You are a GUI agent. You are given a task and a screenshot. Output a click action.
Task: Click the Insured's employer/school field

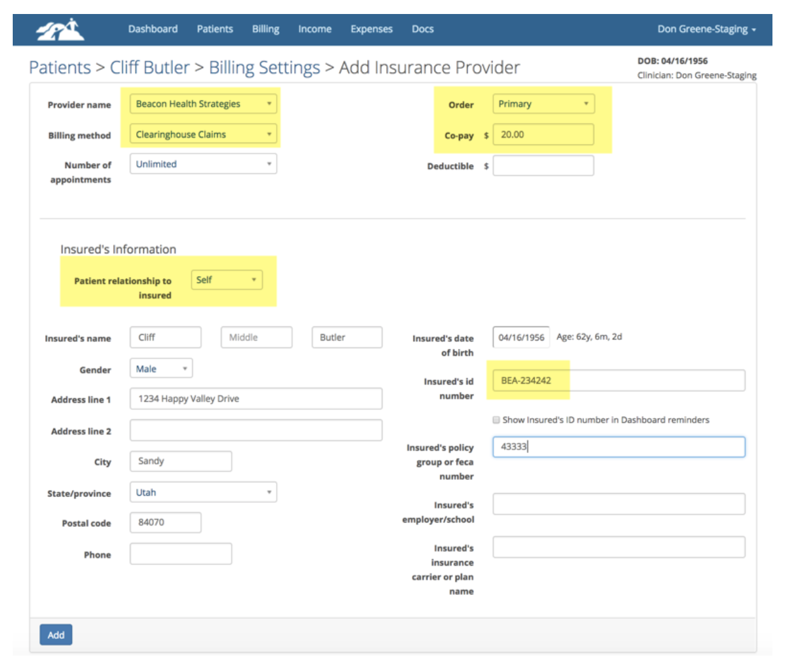coord(618,504)
